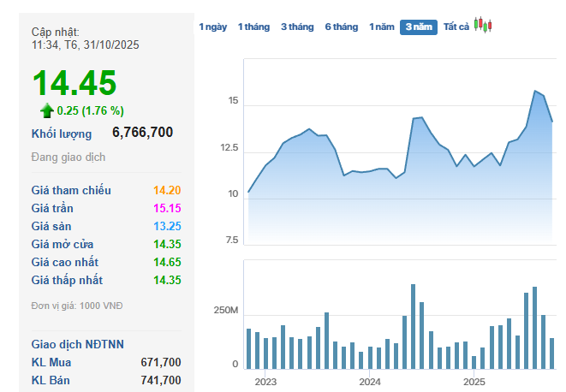The height and width of the screenshot is (392, 566).
Task: Switch chart to "1 tháng" range
Action: 253,27
